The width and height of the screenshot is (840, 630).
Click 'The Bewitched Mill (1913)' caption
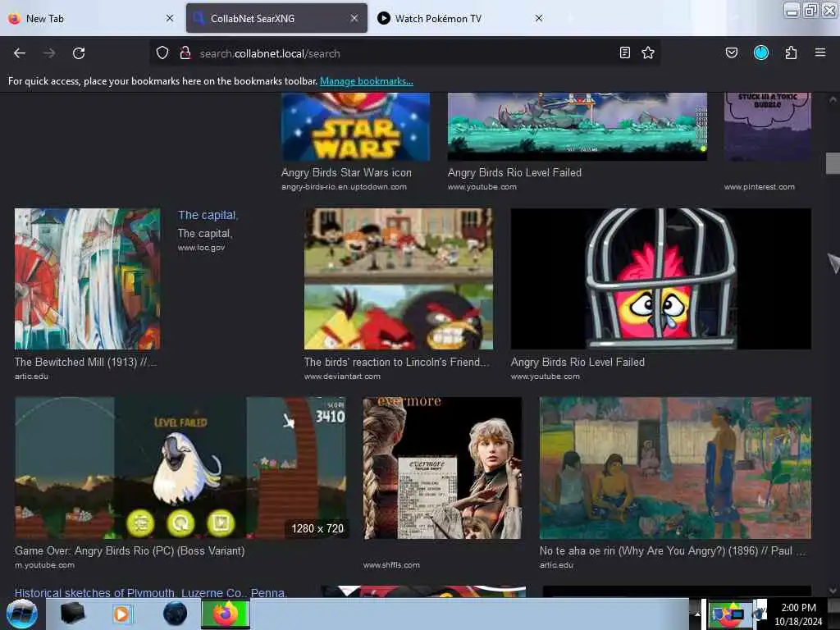pos(85,362)
